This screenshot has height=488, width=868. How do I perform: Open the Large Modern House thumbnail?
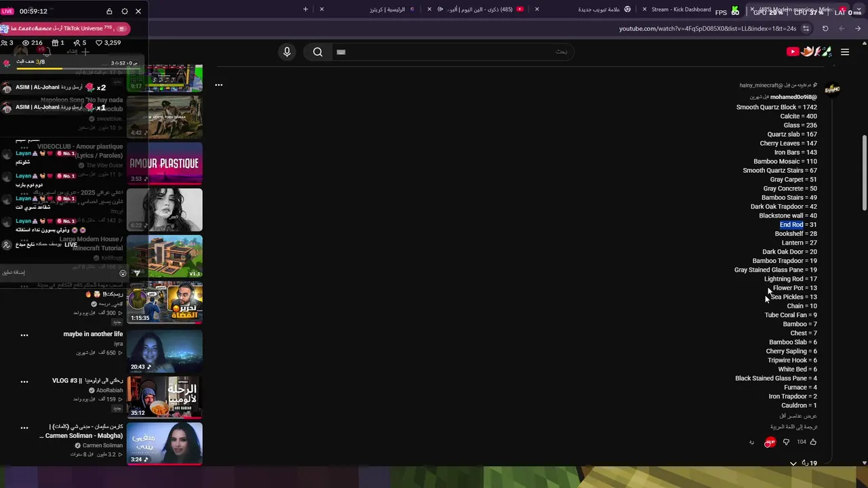[164, 257]
